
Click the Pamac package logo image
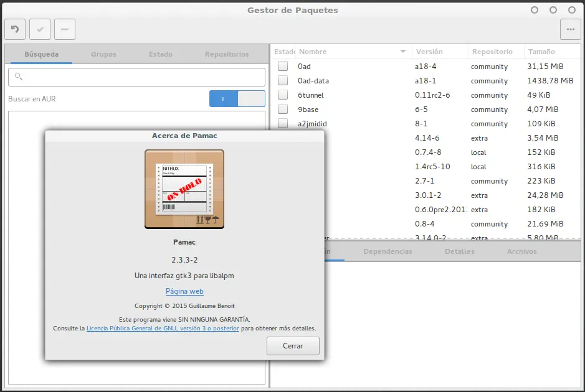[184, 189]
